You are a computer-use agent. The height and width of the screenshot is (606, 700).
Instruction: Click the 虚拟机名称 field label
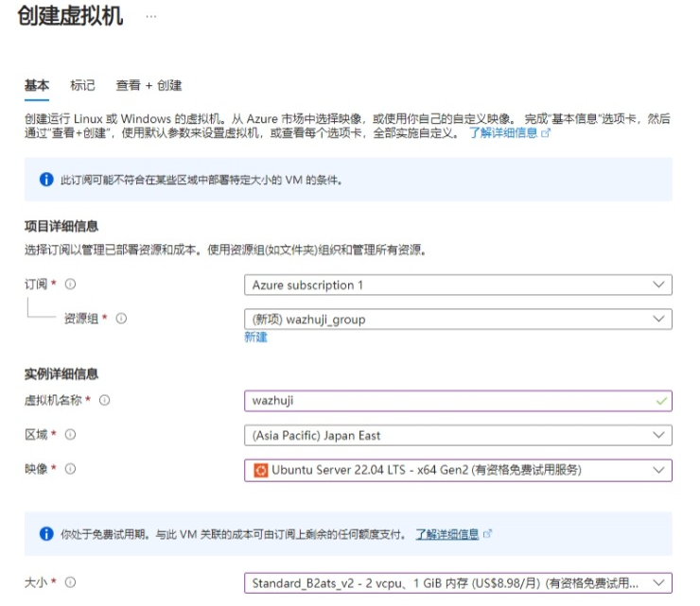coord(53,400)
